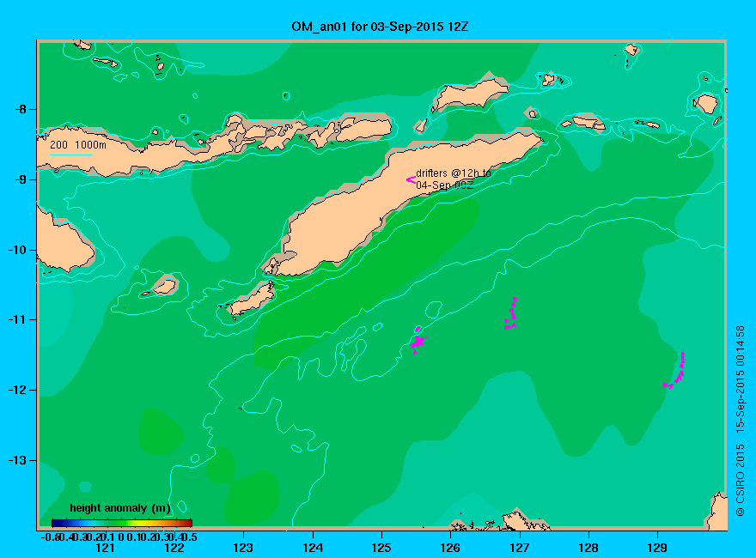
Task: Click the latitude axis label -13
Action: [17, 460]
